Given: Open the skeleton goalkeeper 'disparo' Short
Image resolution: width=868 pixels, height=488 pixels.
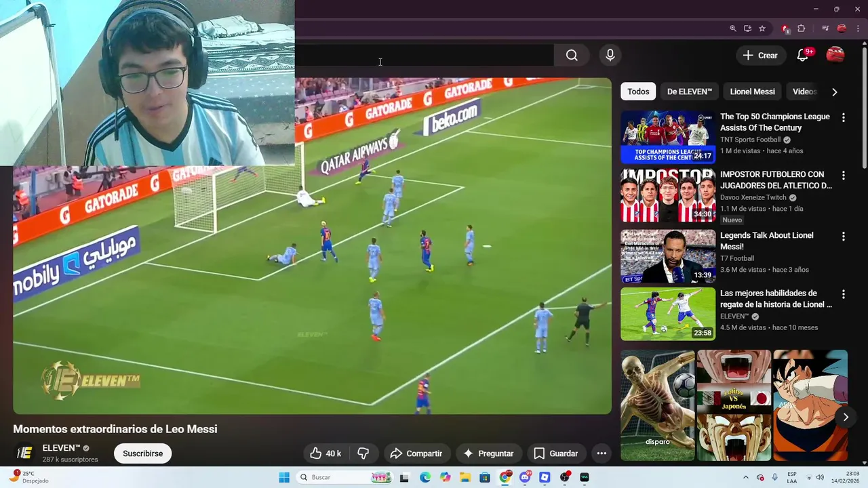Looking at the screenshot, I should (658, 405).
